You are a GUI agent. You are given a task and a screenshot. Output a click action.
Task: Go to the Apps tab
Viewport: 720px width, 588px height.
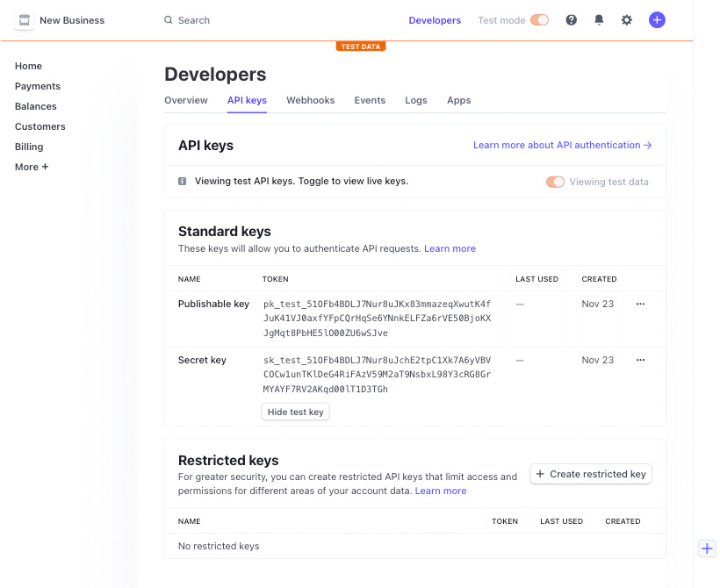pos(458,100)
